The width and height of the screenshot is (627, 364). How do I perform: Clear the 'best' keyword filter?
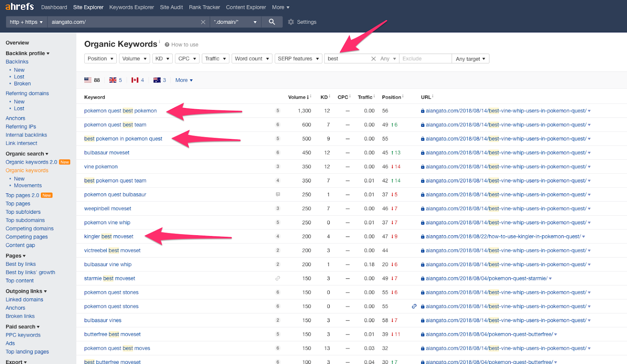373,59
